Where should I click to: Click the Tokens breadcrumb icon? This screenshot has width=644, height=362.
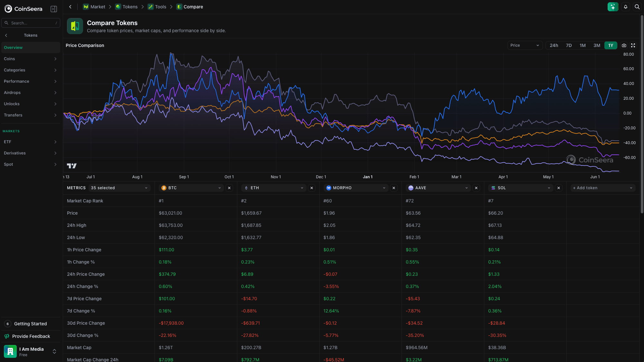118,7
